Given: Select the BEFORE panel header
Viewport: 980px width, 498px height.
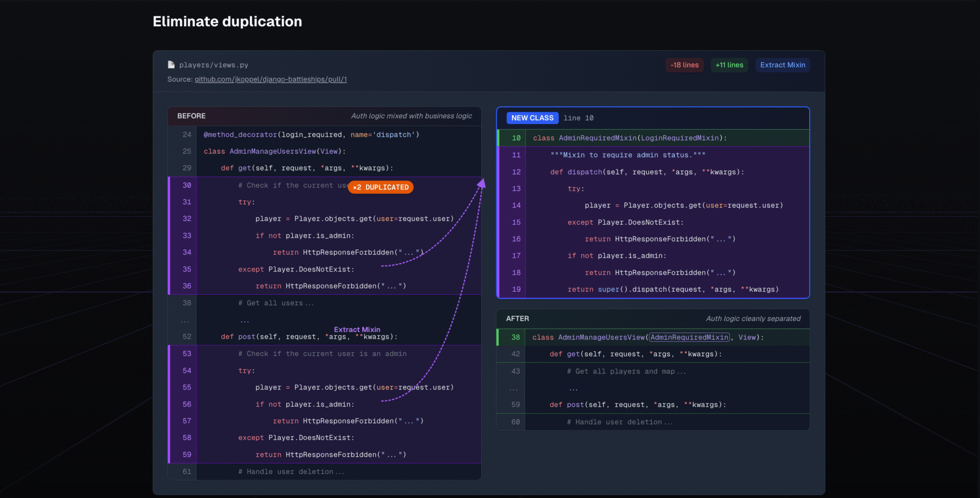Looking at the screenshot, I should (x=191, y=116).
